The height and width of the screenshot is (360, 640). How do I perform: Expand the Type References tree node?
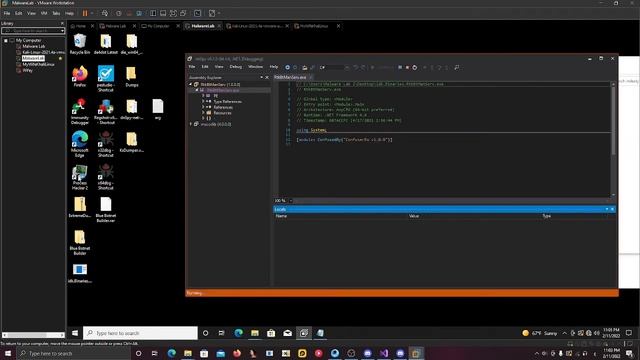click(203, 101)
